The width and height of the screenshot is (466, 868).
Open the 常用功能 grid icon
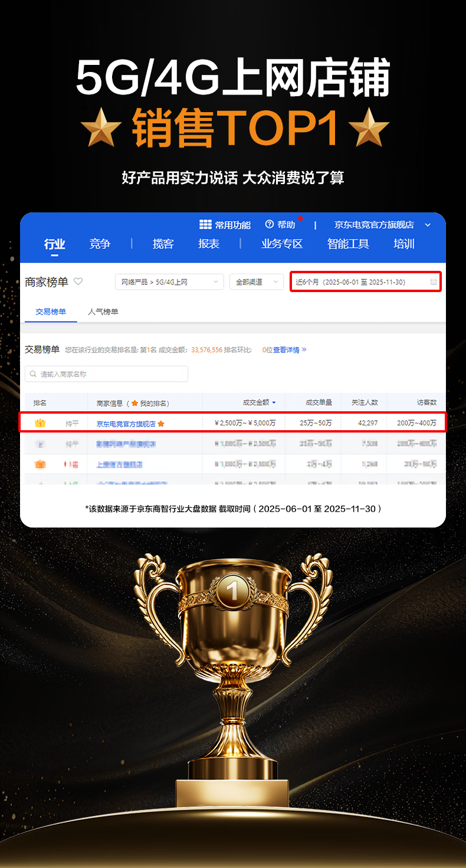coord(205,224)
